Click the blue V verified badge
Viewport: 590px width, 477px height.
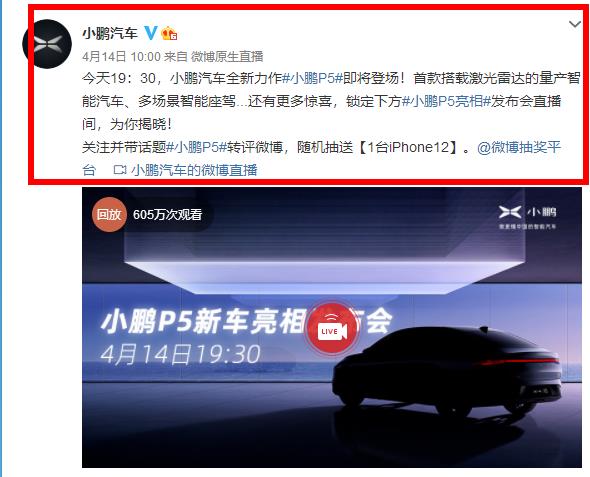point(151,33)
